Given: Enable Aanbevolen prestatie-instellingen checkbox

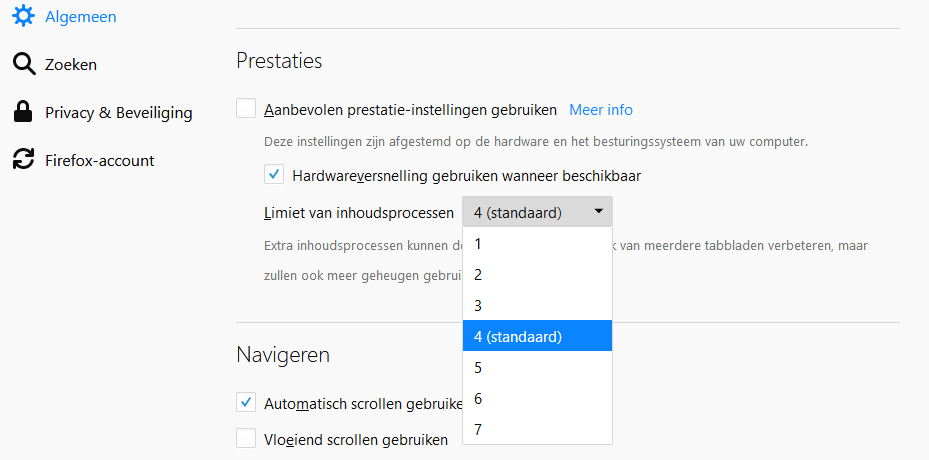Looking at the screenshot, I should tap(246, 109).
